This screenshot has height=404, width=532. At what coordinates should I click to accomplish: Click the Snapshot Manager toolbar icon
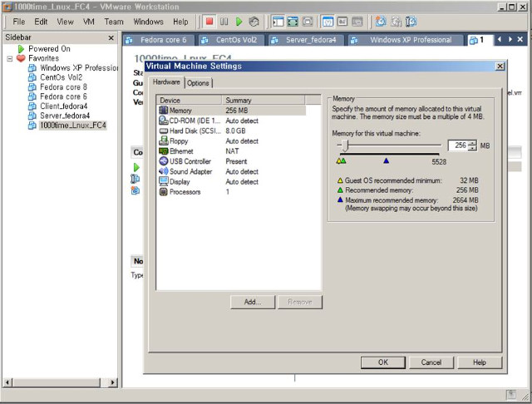pyautogui.click(x=411, y=22)
